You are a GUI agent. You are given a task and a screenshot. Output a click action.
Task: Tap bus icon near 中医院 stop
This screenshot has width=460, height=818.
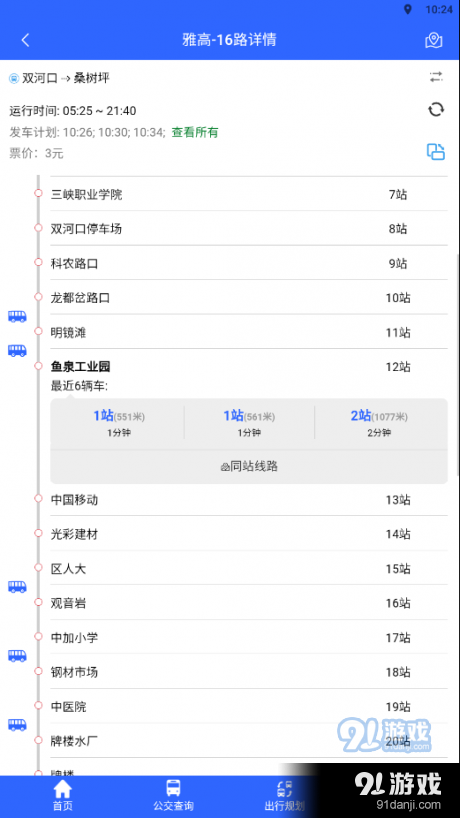point(17,724)
